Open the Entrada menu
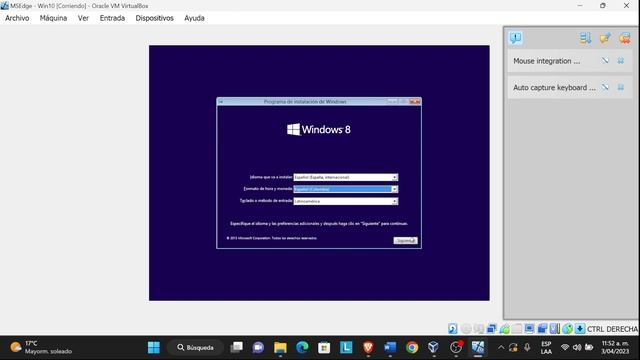Screen dimensions: 640x360 (112, 18)
